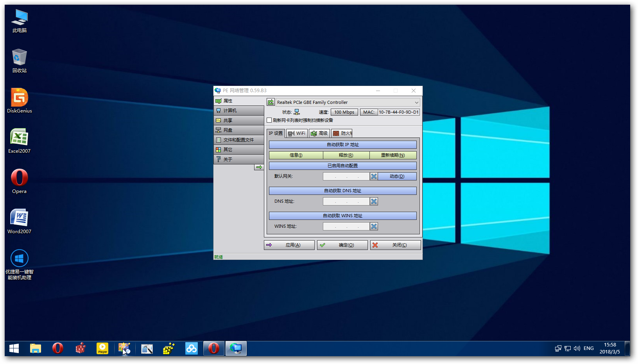The width and height of the screenshot is (638, 364).
Task: Select 其它 in the left sidebar
Action: (239, 150)
